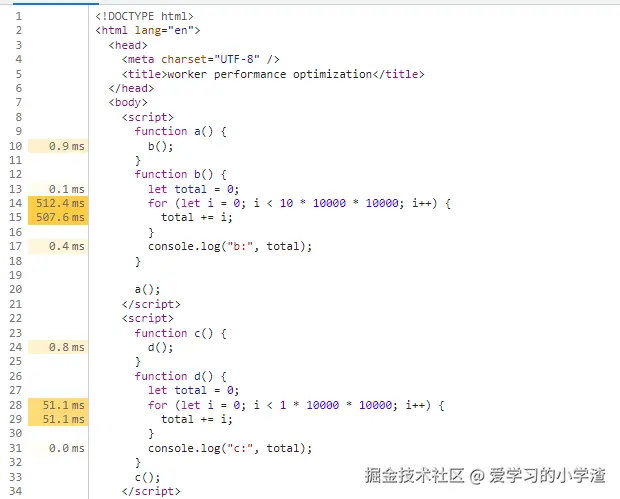Click console.log("b:", total) line
The width and height of the screenshot is (620, 499).
coord(230,246)
